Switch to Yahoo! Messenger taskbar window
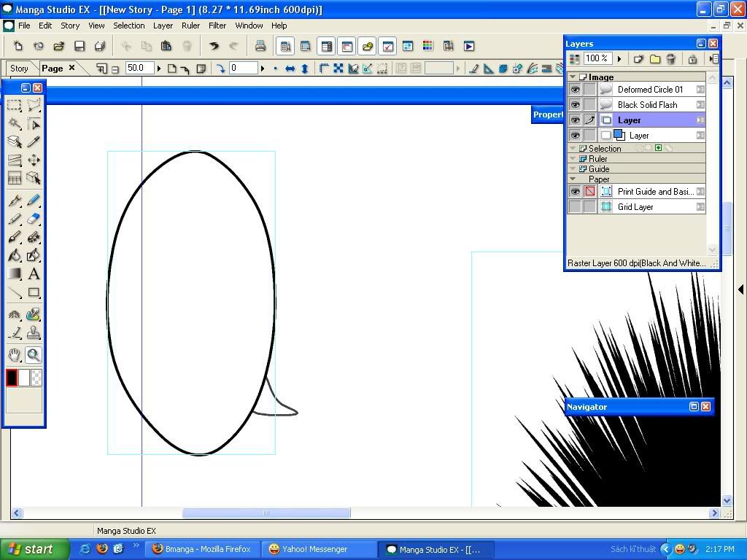 [x=318, y=549]
